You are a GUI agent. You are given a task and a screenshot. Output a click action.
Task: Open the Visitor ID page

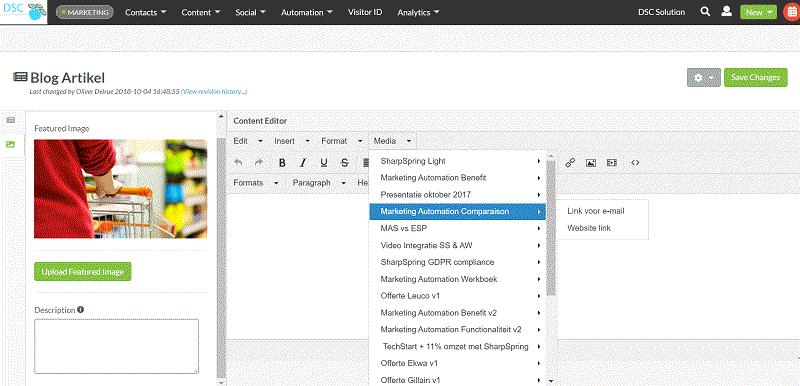coord(365,12)
